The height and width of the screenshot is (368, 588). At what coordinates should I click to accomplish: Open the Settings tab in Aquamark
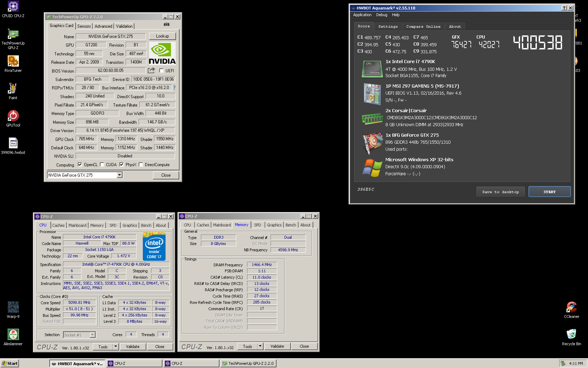point(388,27)
